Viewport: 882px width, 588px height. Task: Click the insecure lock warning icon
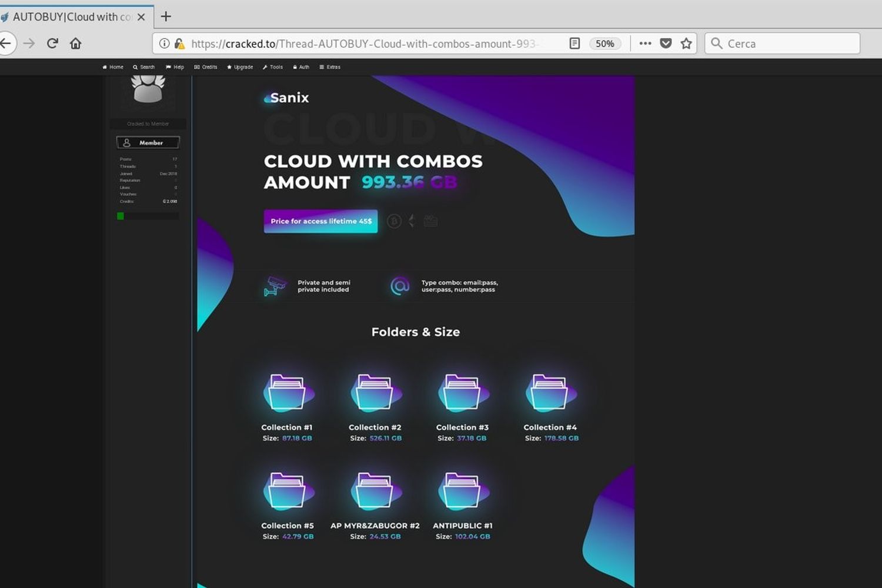pyautogui.click(x=179, y=44)
